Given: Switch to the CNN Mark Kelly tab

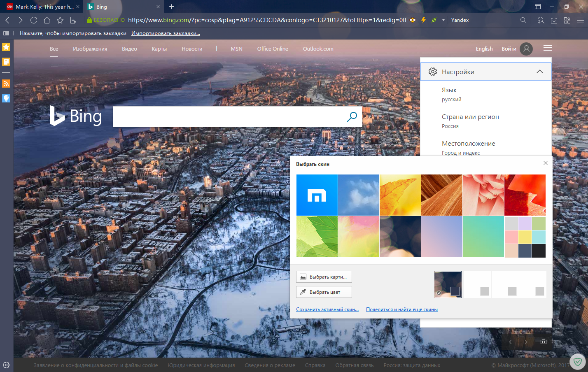Looking at the screenshot, I should tap(41, 7).
